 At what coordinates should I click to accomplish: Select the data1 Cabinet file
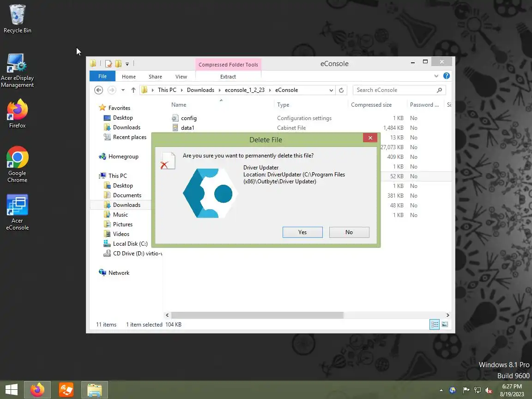(310, 128)
